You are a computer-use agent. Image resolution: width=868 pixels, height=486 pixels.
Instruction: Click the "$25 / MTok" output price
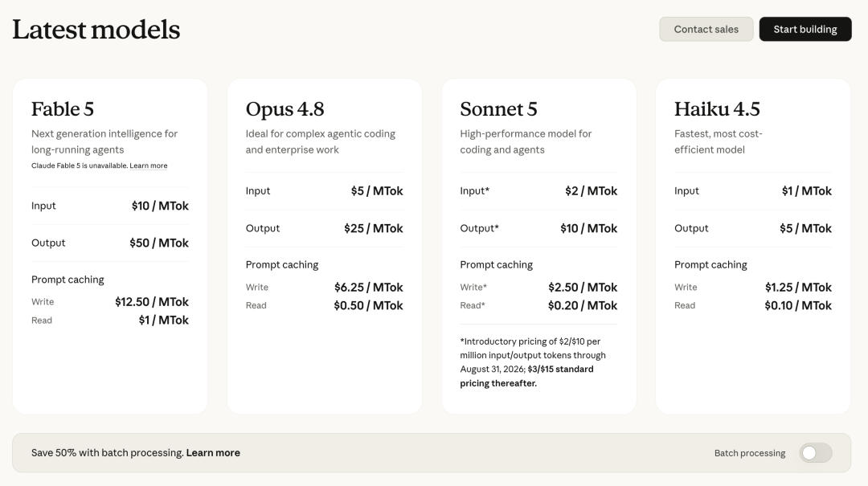(374, 228)
